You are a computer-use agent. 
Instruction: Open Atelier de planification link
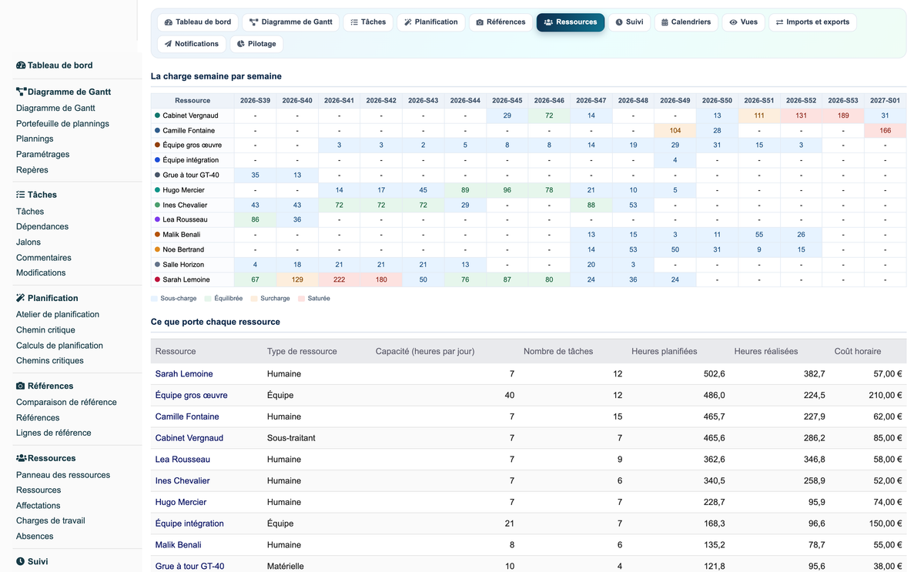[58, 314]
